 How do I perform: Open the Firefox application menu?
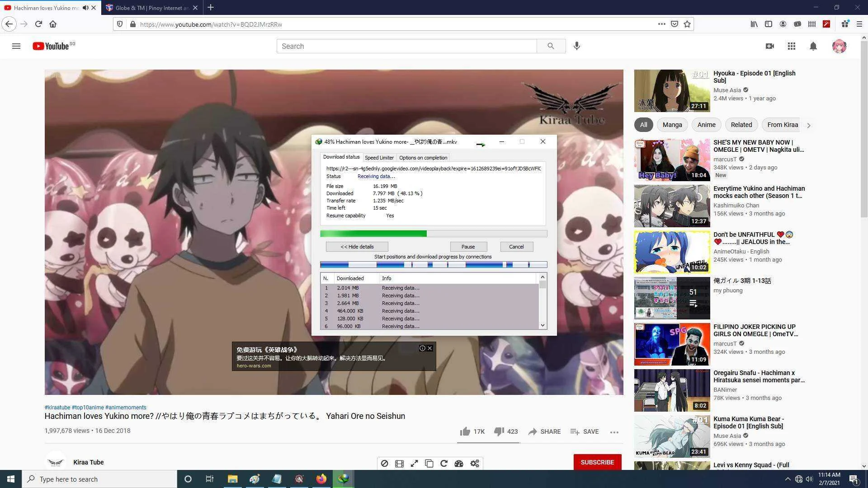(x=859, y=24)
